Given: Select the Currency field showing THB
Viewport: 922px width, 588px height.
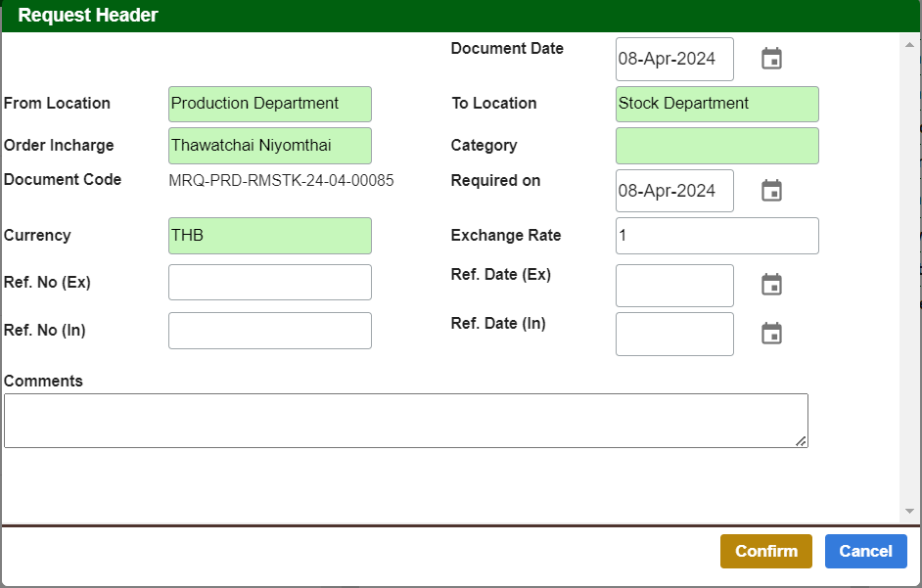Looking at the screenshot, I should [x=270, y=236].
